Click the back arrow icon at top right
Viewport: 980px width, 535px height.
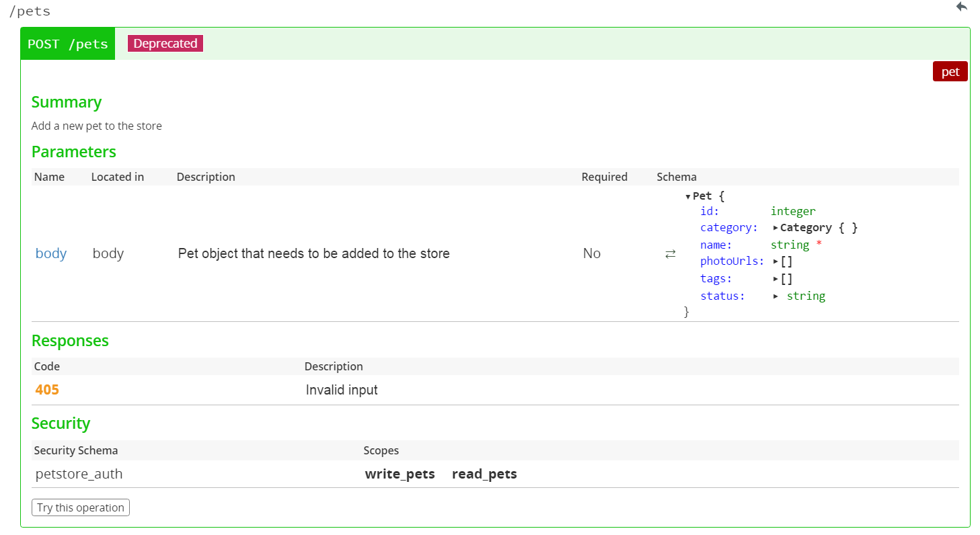pos(962,7)
